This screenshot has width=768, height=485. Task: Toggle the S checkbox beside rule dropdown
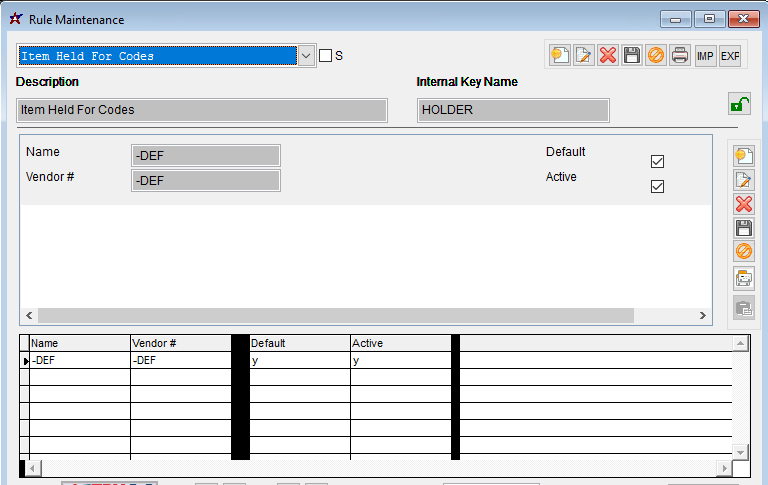tap(325, 56)
